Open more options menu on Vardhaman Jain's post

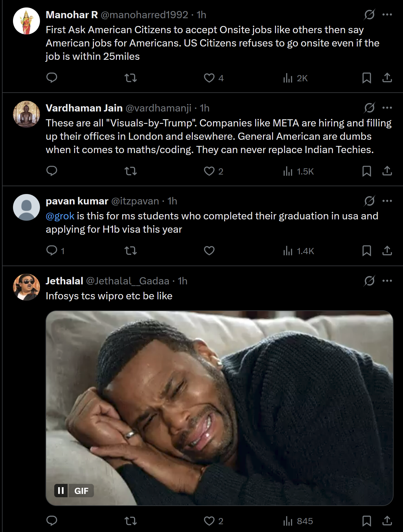387,108
